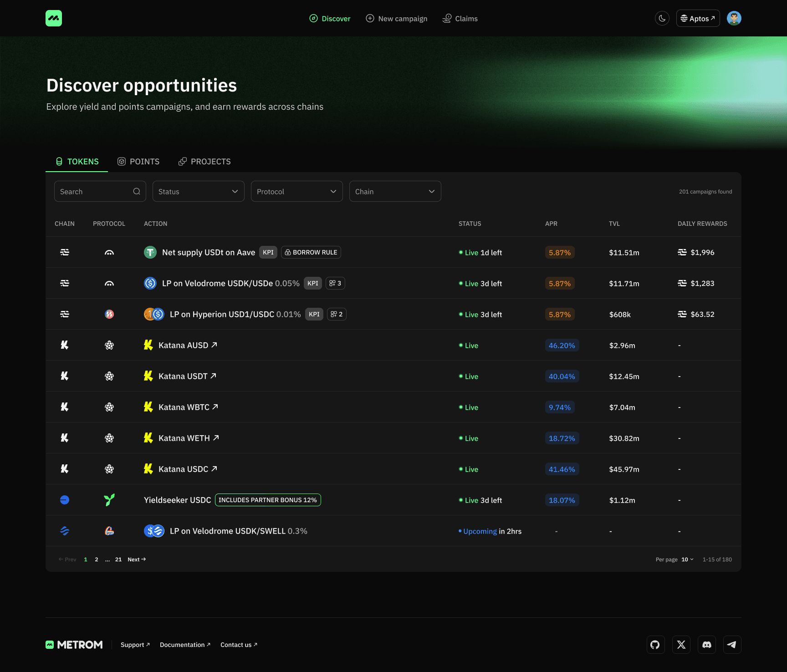Screen dimensions: 787x672
Task: Open New campaign page
Action: [397, 19]
